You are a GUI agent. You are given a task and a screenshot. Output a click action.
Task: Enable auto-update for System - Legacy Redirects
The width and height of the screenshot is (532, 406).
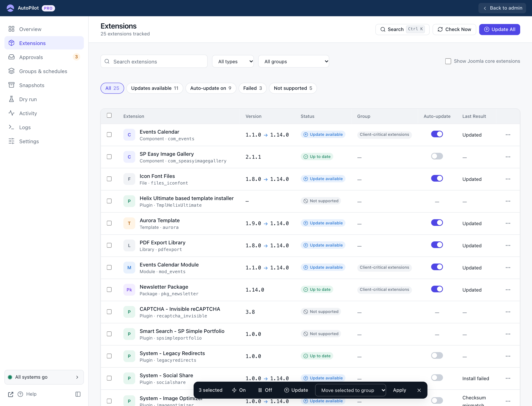click(437, 356)
